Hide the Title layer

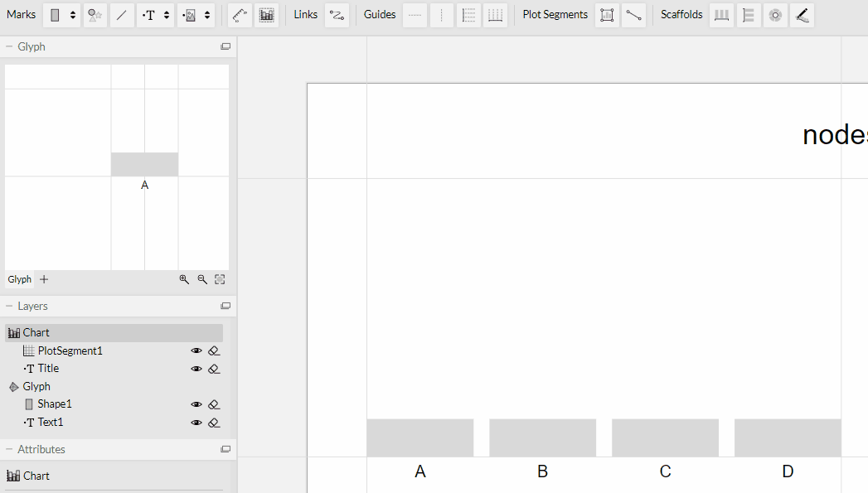pyautogui.click(x=196, y=368)
